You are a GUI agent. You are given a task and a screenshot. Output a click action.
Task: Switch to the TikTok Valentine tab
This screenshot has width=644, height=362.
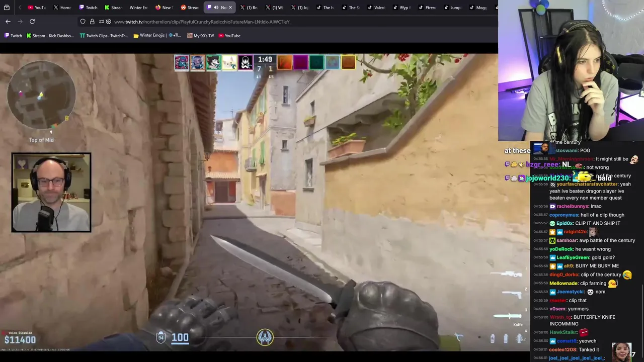[x=376, y=8]
